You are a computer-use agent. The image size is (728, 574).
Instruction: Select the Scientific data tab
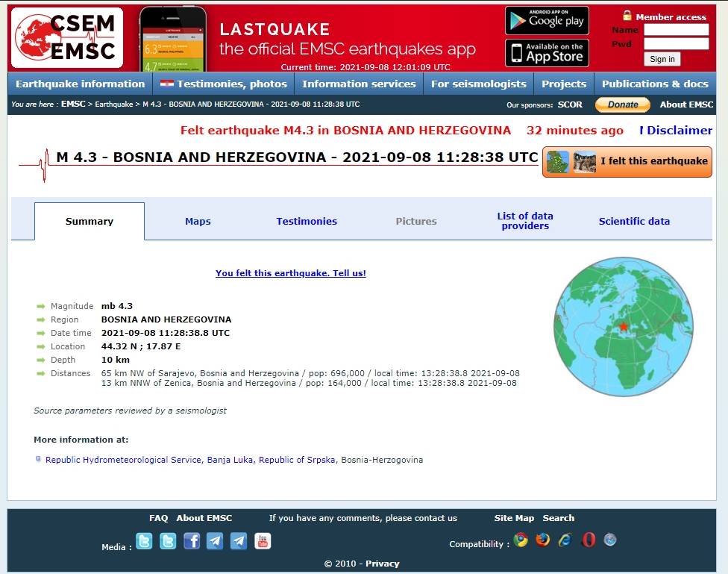(634, 221)
